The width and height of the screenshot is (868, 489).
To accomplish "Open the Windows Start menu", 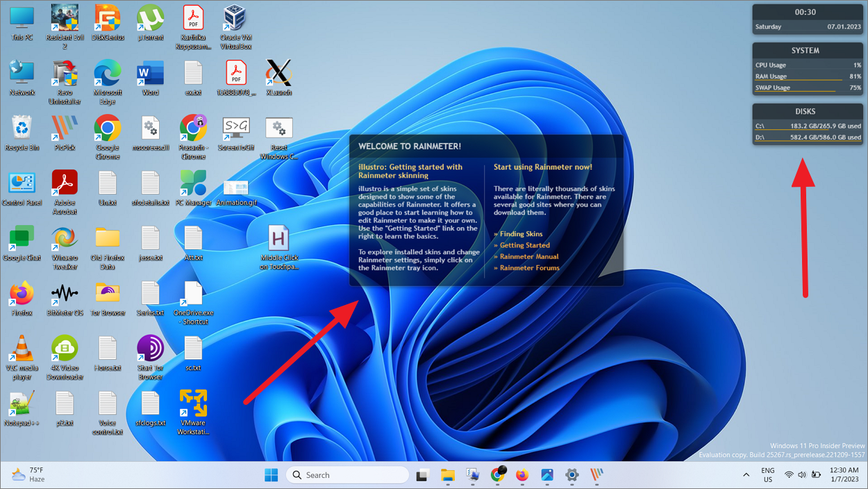I will [x=272, y=475].
